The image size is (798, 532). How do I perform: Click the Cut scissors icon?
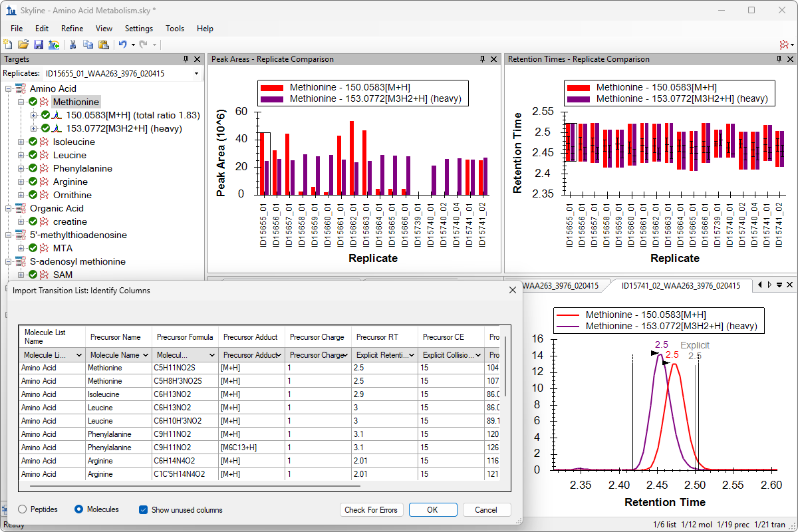point(74,45)
